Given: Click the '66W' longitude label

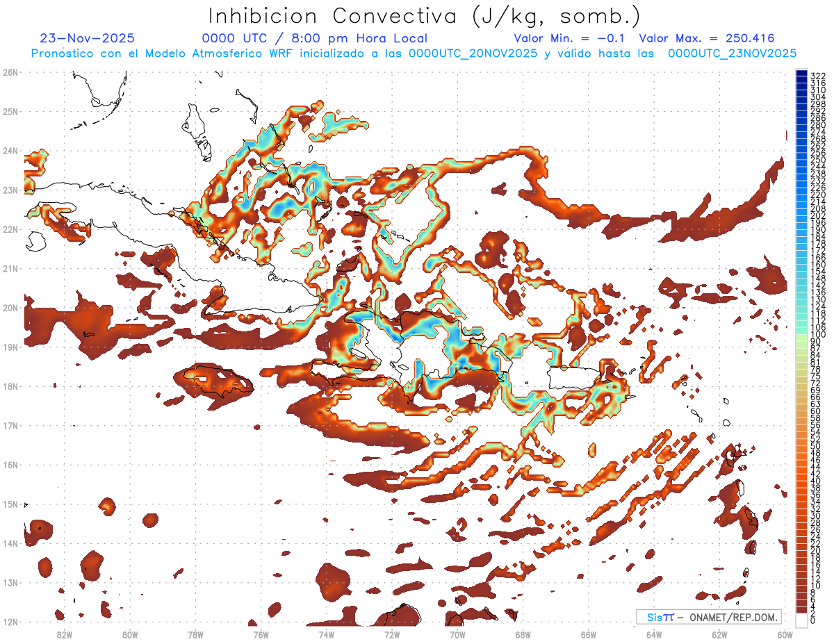Looking at the screenshot, I should coord(589,634).
